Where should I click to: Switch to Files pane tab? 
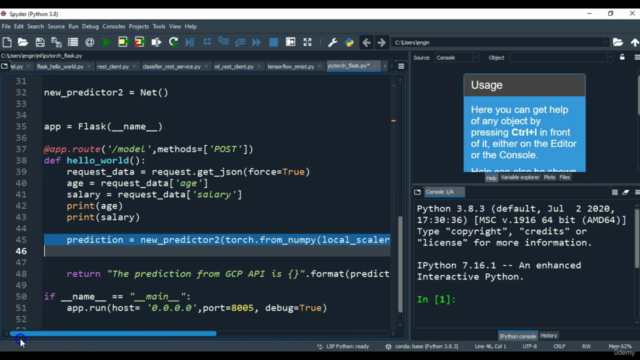pos(565,178)
